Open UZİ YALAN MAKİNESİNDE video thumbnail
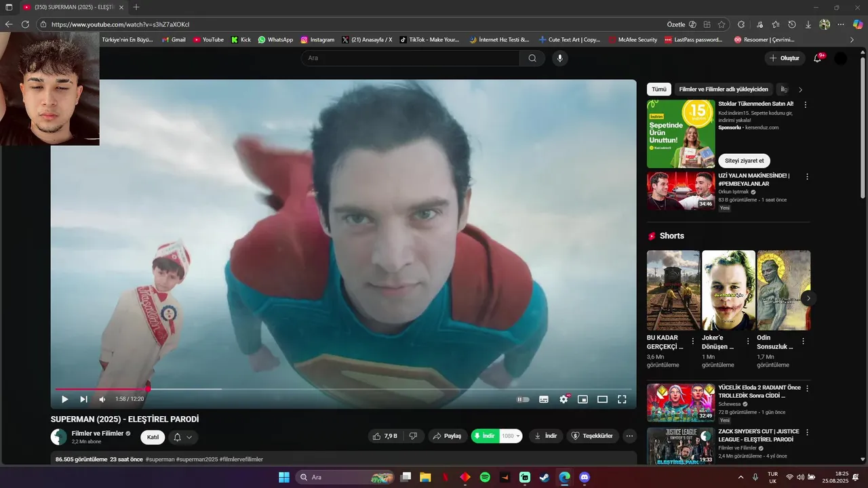This screenshot has height=488, width=868. 681,190
